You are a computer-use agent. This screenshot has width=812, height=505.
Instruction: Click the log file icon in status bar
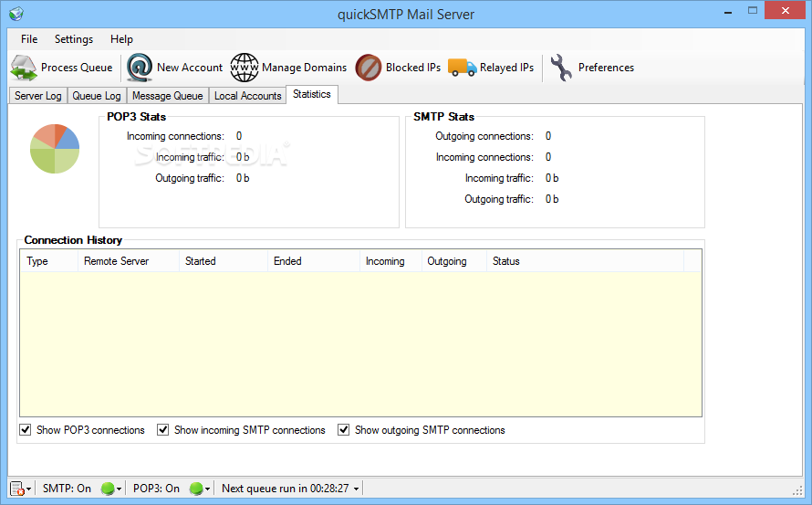(17, 489)
